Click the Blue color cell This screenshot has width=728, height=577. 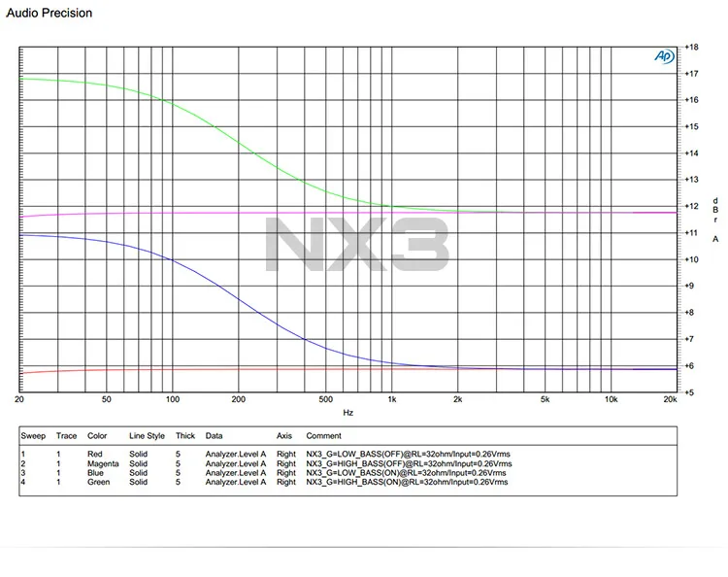coord(96,472)
